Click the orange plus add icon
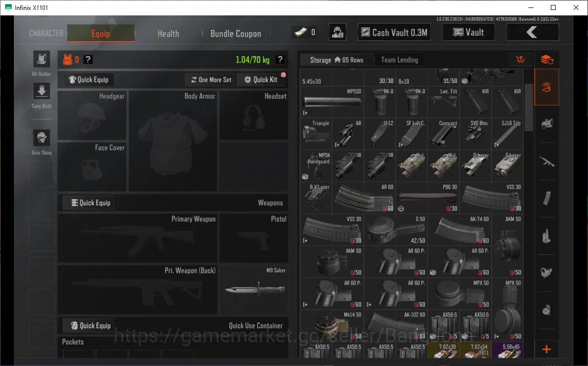 pyautogui.click(x=547, y=350)
